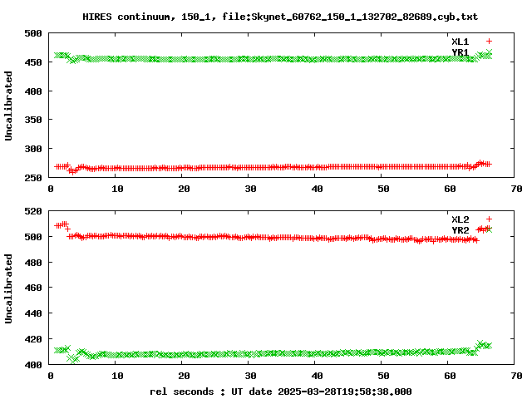Click the 520 y-axis tick label in bottom plot
532x399 pixels.
point(33,211)
